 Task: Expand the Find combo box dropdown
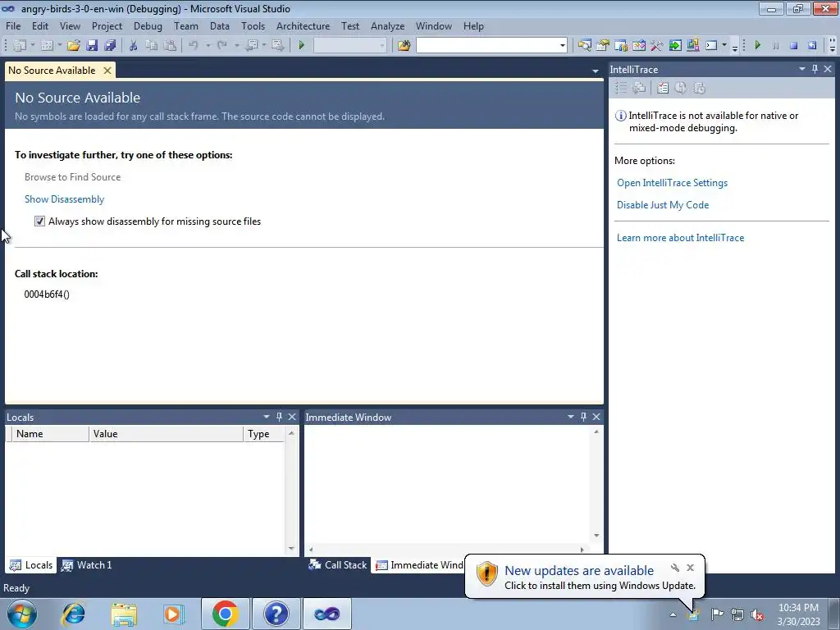pyautogui.click(x=563, y=46)
